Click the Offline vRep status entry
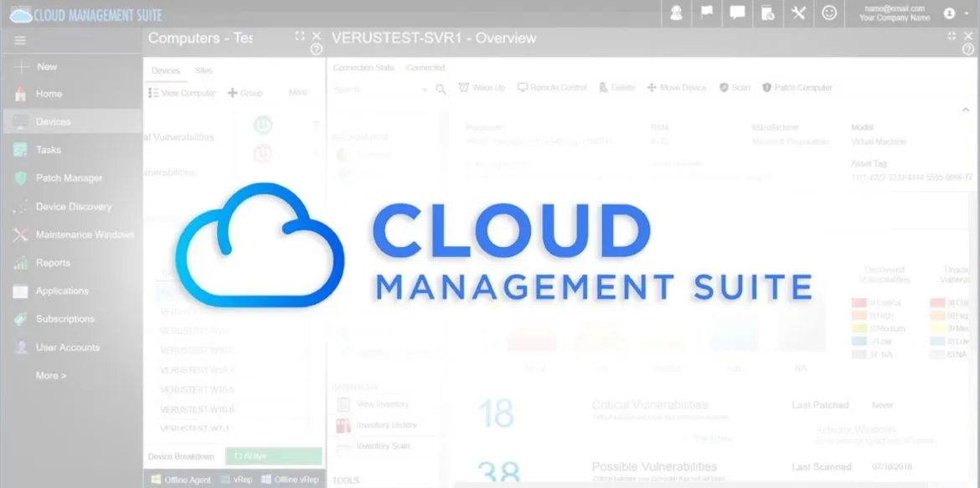Image resolution: width=980 pixels, height=488 pixels. click(289, 480)
